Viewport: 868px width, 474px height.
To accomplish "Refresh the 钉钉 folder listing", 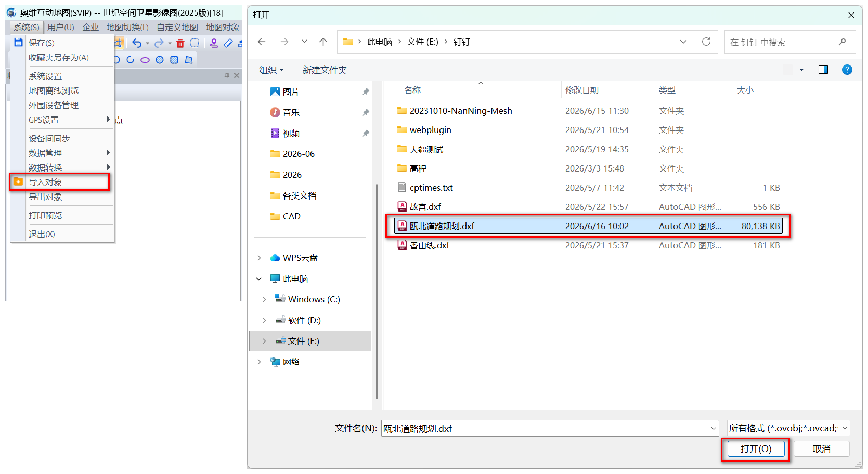I will pyautogui.click(x=706, y=42).
